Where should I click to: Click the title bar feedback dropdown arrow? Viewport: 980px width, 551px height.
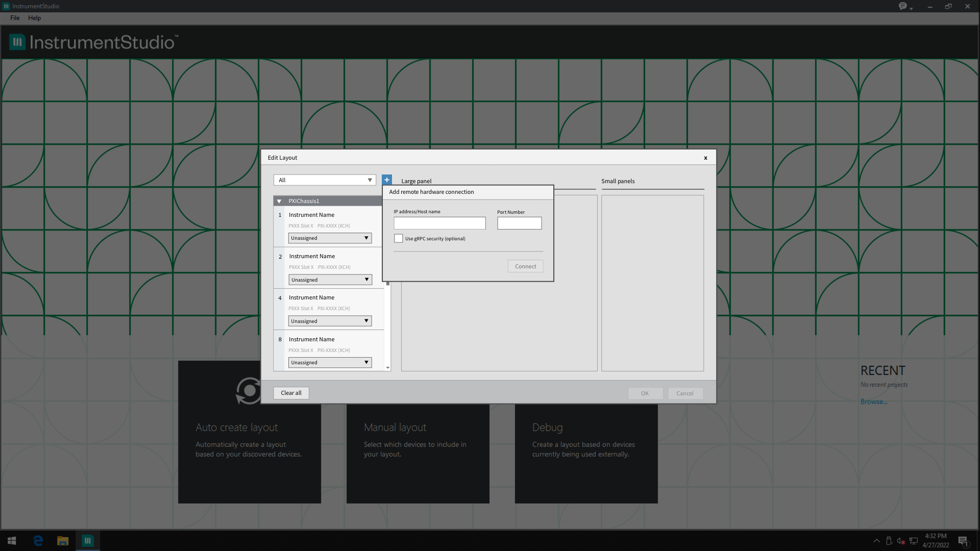click(x=911, y=9)
